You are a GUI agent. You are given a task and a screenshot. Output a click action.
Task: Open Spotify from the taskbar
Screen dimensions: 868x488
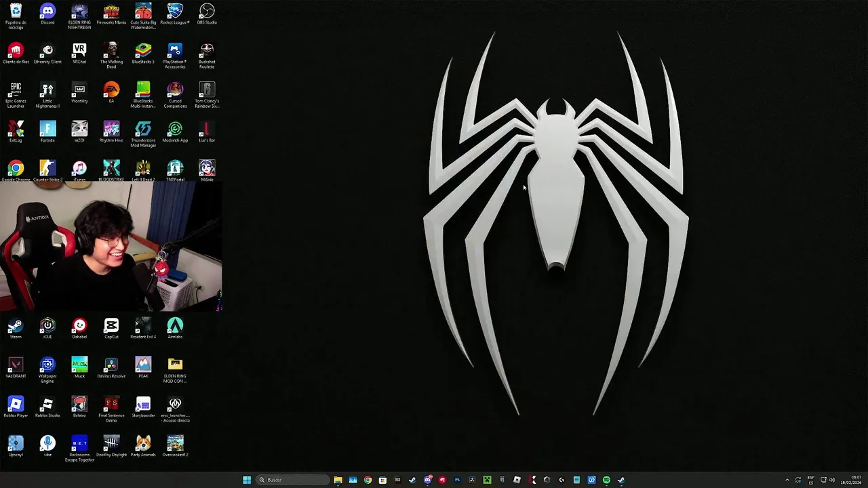[606, 480]
